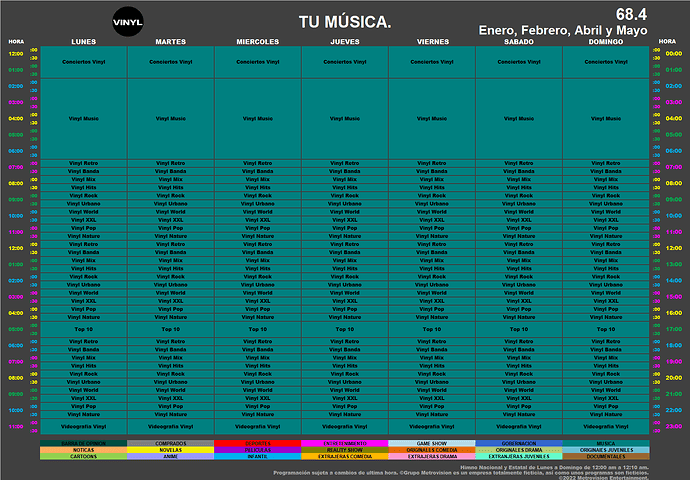Open Videografia Vinyl on Viernes
Screen dimensions: 690x480
(x=432, y=426)
